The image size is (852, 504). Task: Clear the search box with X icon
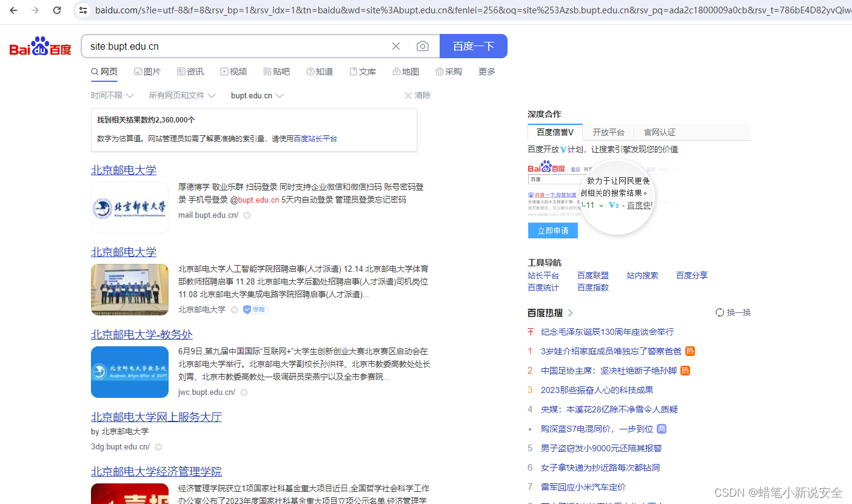396,46
